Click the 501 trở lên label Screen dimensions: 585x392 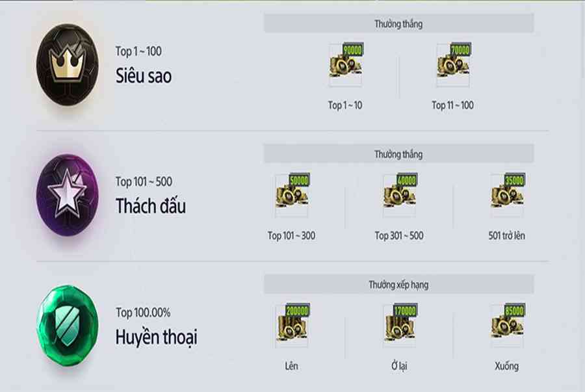click(x=506, y=236)
